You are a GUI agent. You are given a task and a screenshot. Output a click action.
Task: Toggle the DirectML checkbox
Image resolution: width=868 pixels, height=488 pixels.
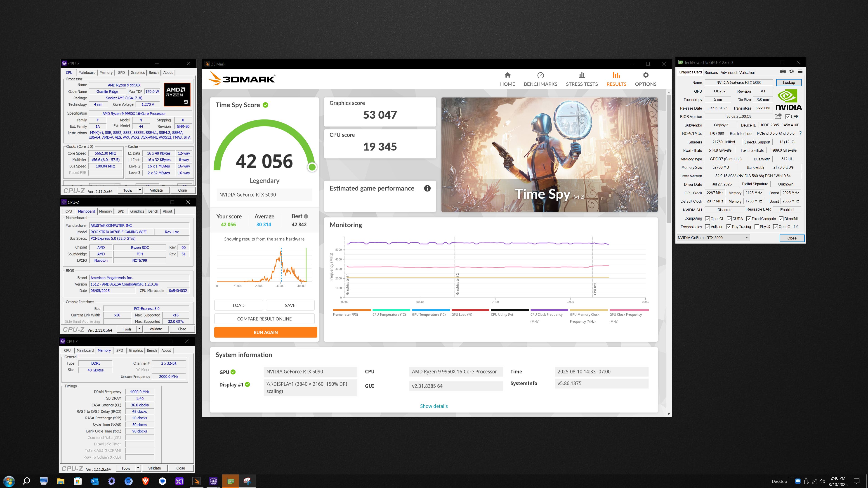click(781, 218)
